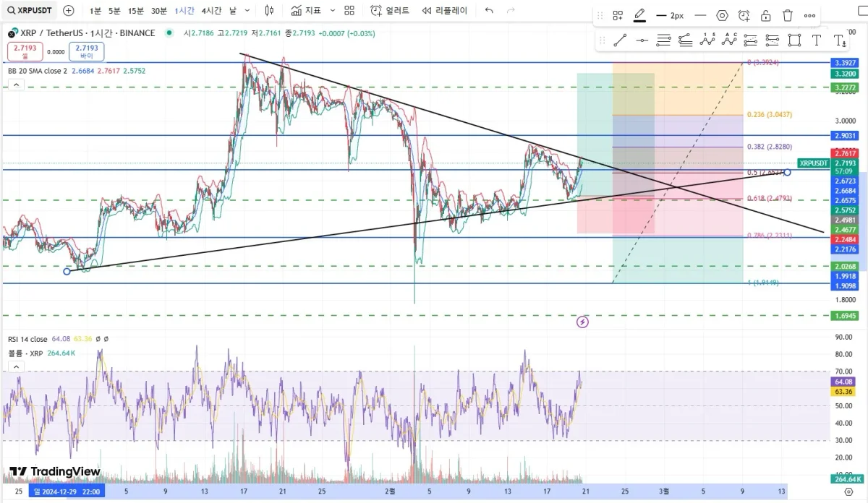Click the XRPUSDT current price tag
Viewport: 868px width, 503px height.
click(x=813, y=163)
